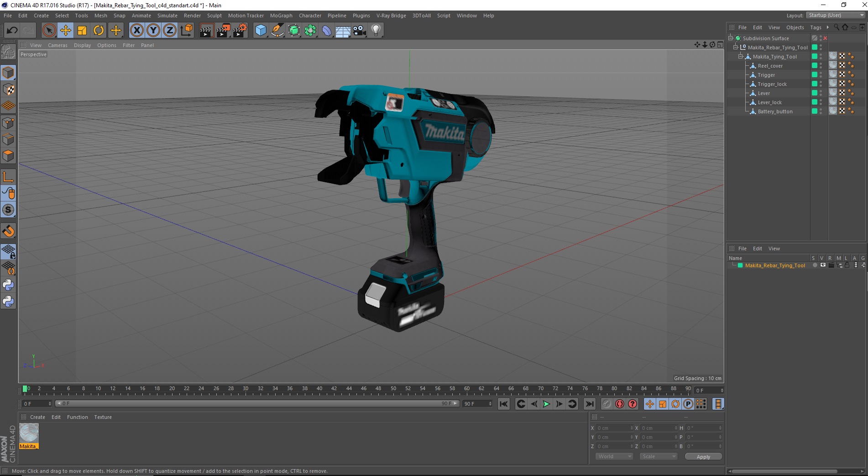Click the Undo arrow icon

click(12, 31)
